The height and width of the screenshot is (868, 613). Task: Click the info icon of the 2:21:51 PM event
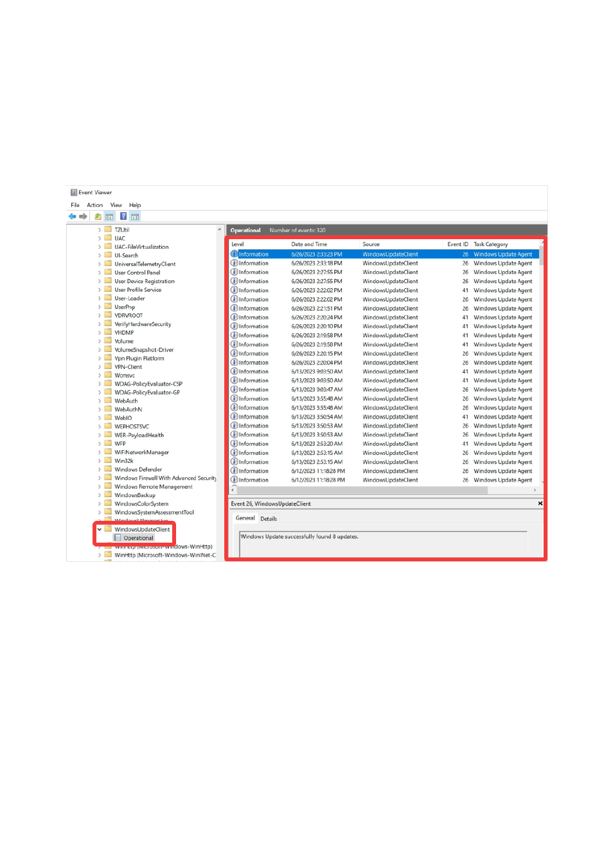click(235, 309)
